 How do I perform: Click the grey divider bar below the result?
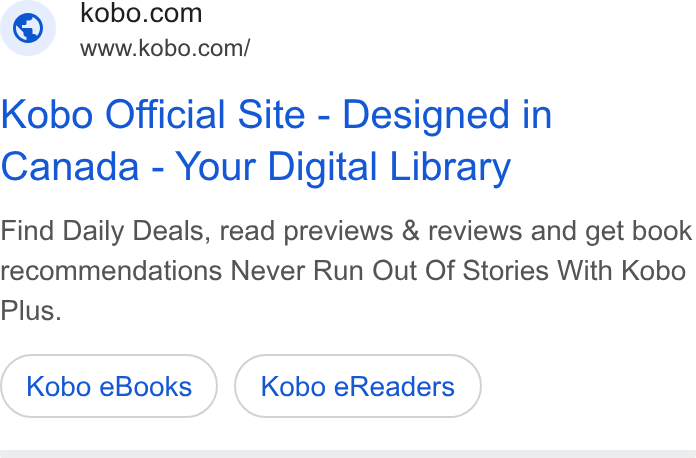[x=348, y=454]
